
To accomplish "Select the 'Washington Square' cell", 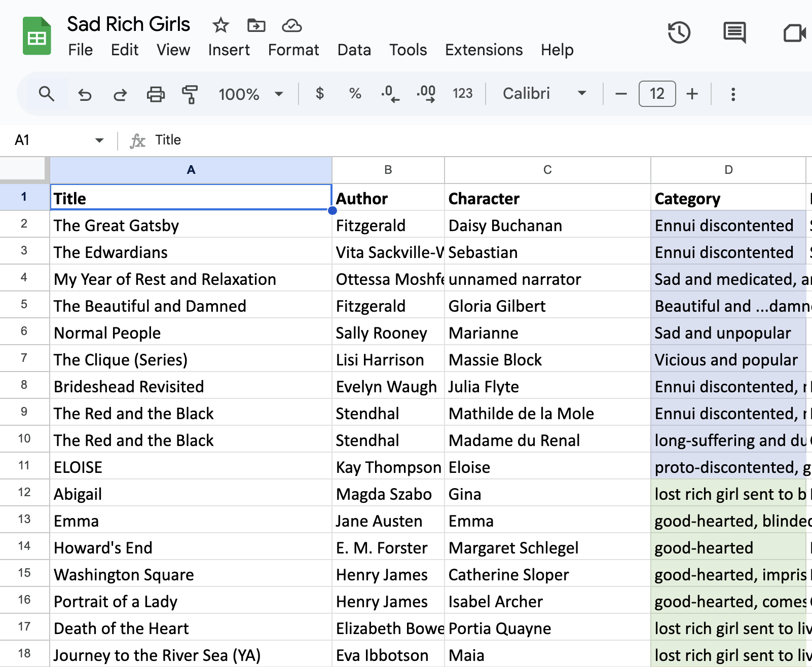I will [191, 574].
